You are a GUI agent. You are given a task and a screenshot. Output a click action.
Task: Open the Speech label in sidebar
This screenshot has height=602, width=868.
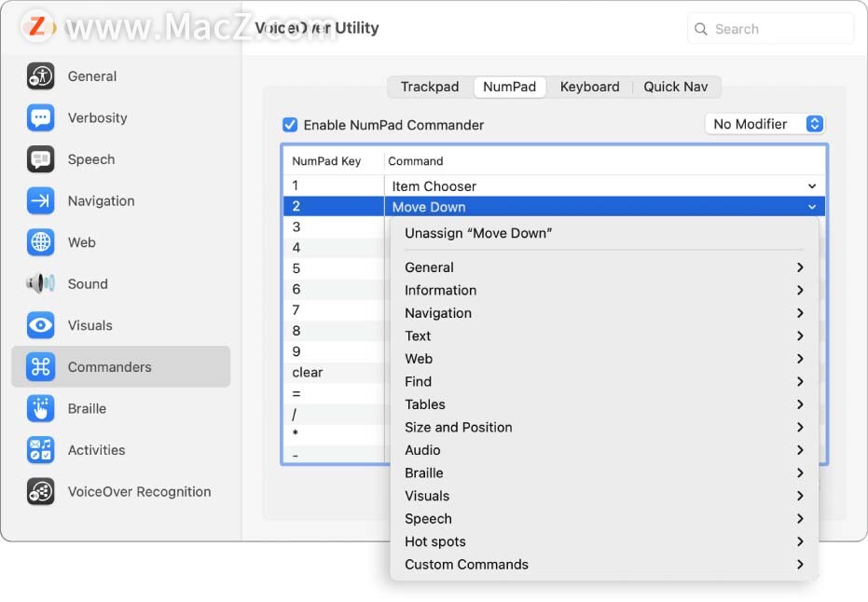91,159
